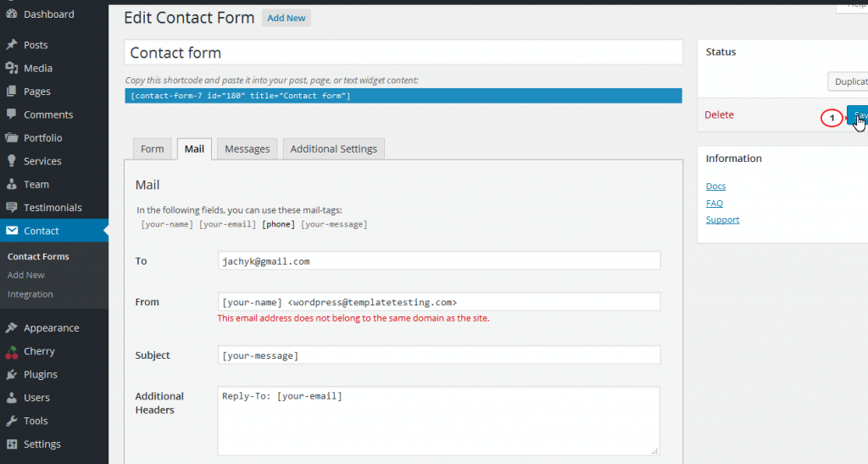Click the Pages icon in sidebar
Image resolution: width=868 pixels, height=464 pixels.
coord(12,92)
